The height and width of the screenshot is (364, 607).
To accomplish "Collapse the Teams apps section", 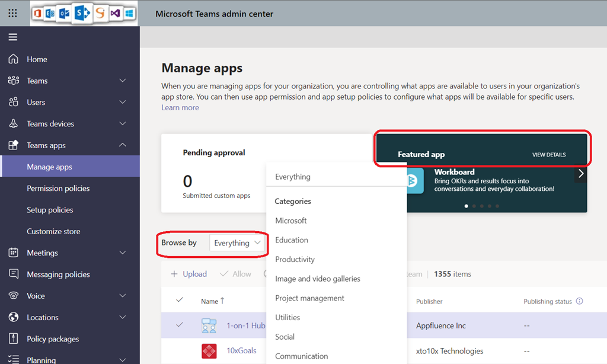I will (x=123, y=145).
